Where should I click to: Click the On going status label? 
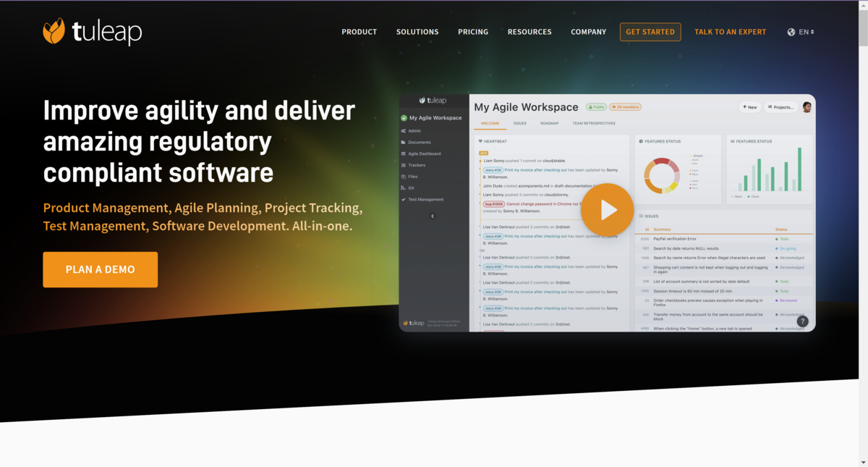tap(786, 248)
